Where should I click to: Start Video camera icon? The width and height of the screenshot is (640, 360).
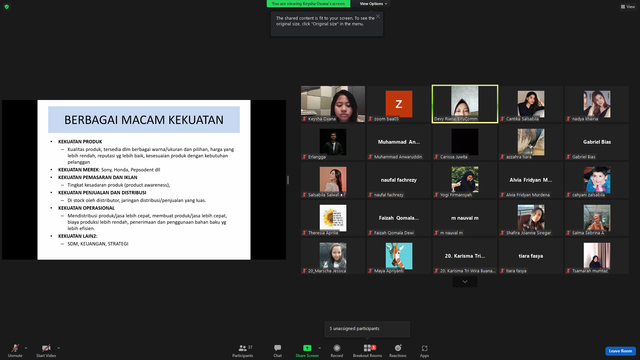pyautogui.click(x=46, y=348)
